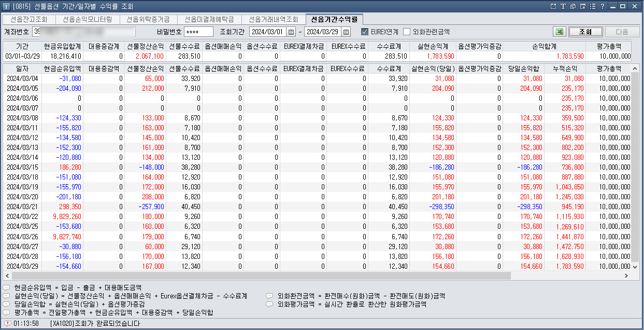Click the 다음 next button
This screenshot has width=644, height=330.
click(622, 32)
